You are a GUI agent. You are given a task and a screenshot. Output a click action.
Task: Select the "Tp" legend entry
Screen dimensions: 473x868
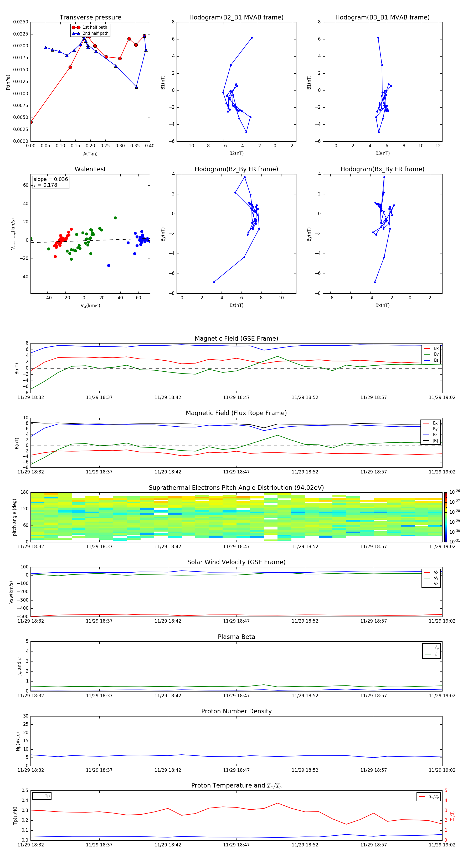click(42, 796)
